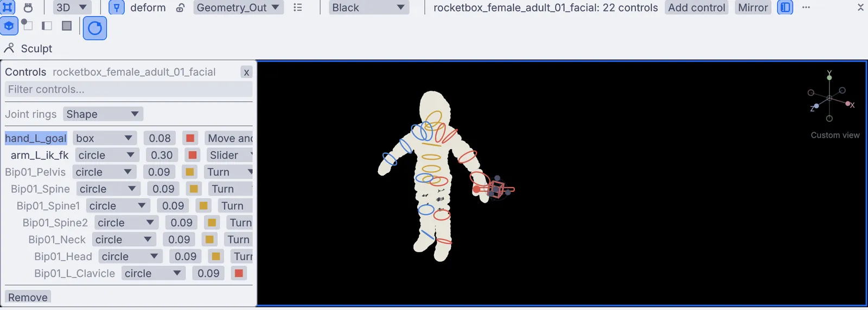Open Slider action dropdown for arm_L_ik_fk

[230, 155]
